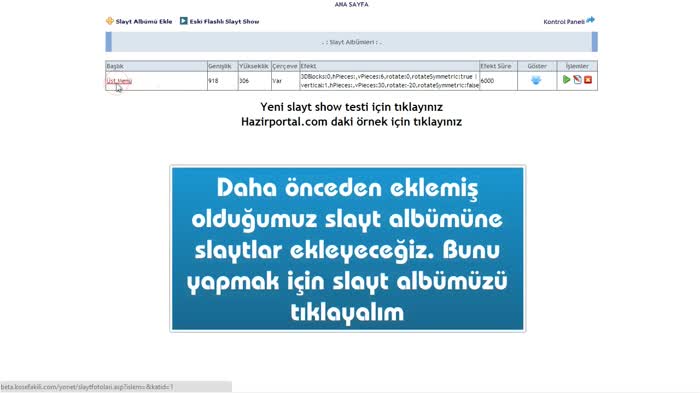700x393 pixels.
Task: Click the green play icon under İşlemler
Action: pos(567,79)
